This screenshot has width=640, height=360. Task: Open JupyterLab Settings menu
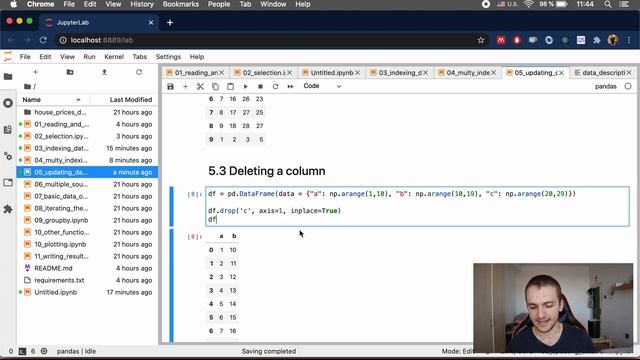tap(168, 57)
